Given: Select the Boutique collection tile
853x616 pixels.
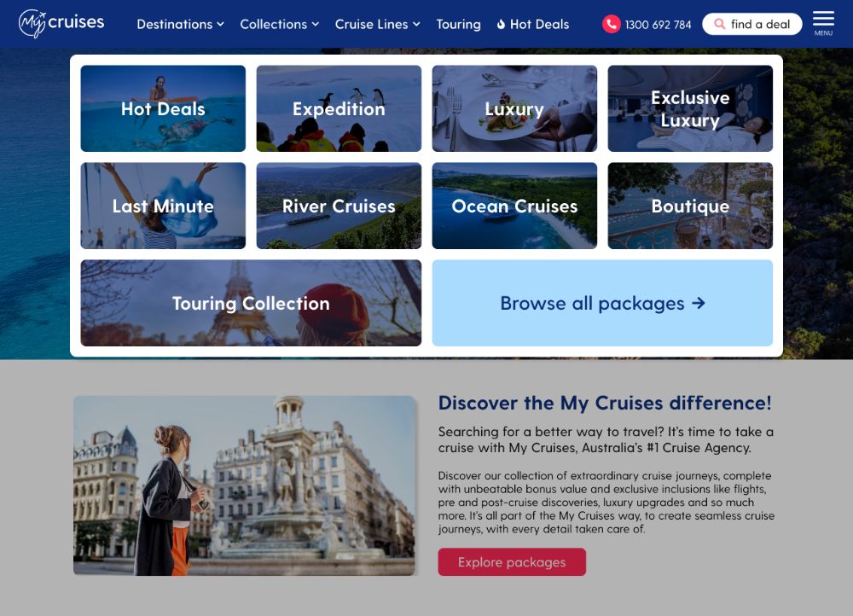Looking at the screenshot, I should click(x=690, y=206).
